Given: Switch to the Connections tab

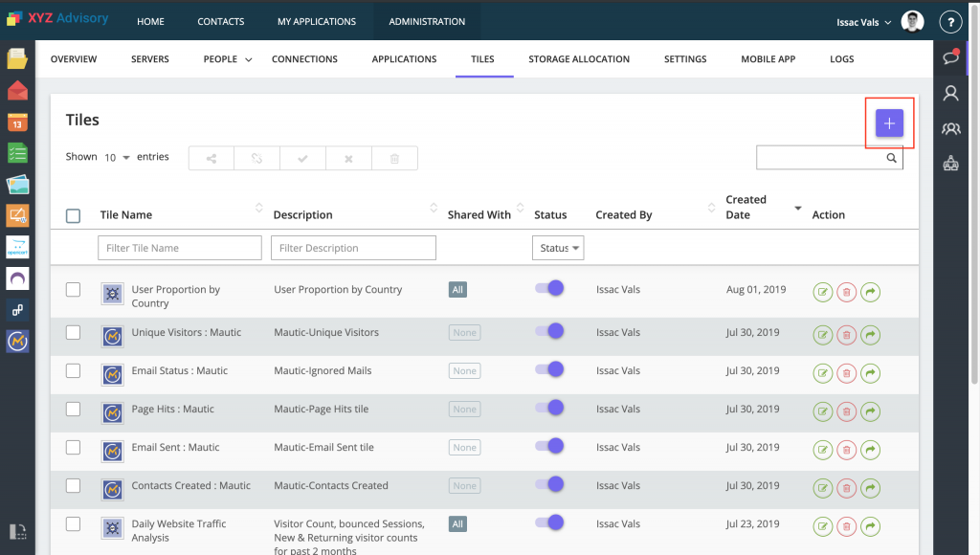Looking at the screenshot, I should point(304,58).
